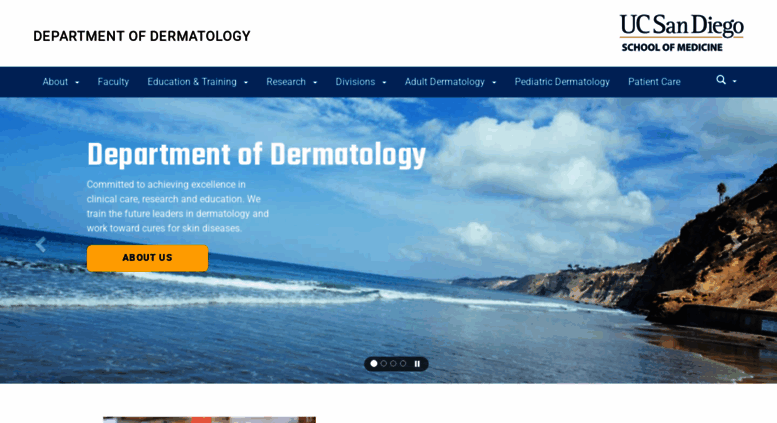
Task: Select the fourth carousel slide indicator dot
Action: pos(403,364)
